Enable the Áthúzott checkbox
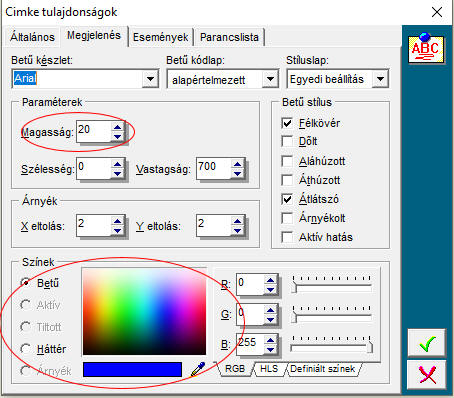This screenshot has width=454, height=398. 287,180
